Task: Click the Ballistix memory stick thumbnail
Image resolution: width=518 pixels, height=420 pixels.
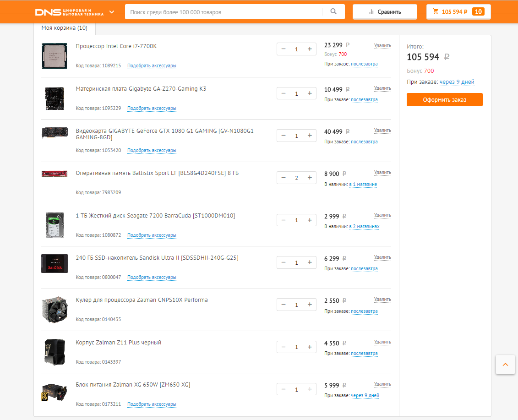Action: click(55, 174)
